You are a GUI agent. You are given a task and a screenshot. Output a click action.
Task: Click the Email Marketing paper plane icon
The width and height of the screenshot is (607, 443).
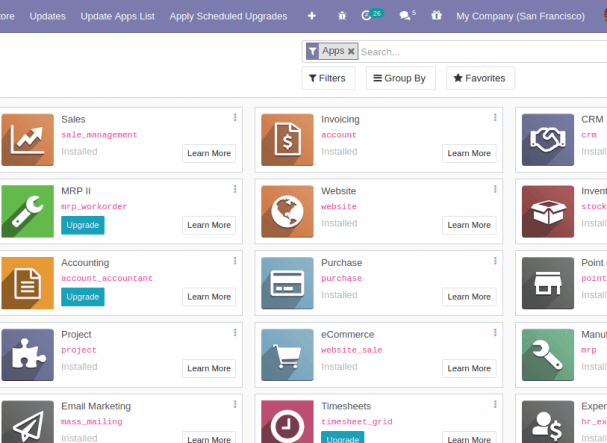pos(27,422)
